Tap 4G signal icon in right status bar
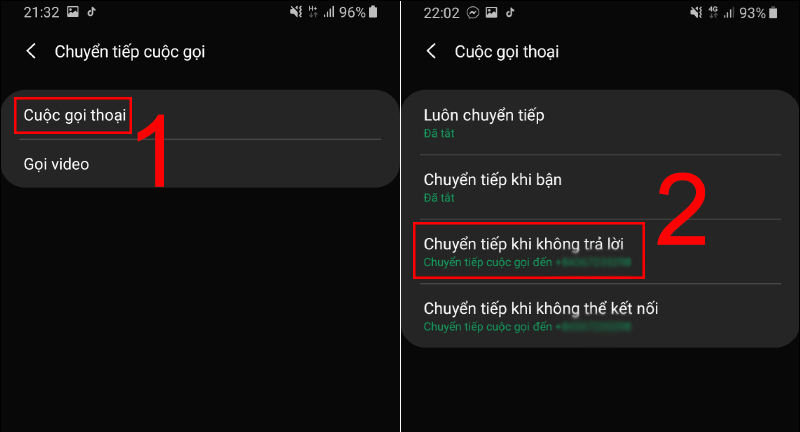Screen dimensions: 800x432 [x=713, y=12]
